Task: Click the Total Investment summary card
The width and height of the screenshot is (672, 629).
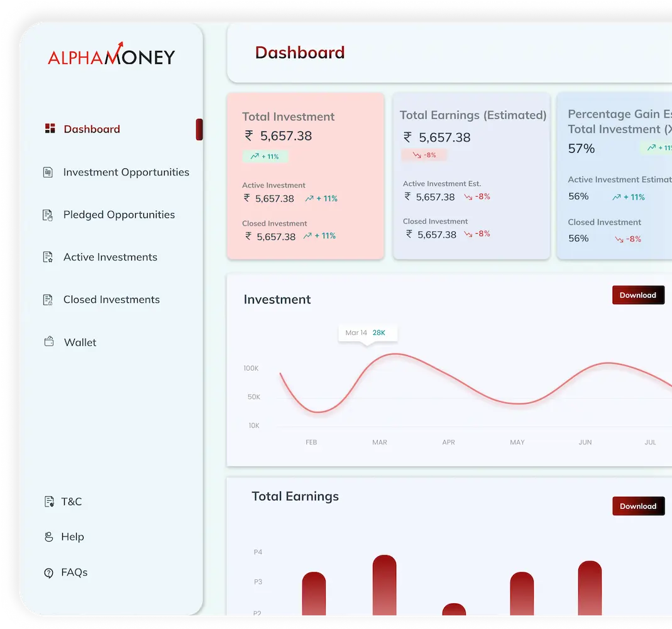Action: 306,176
